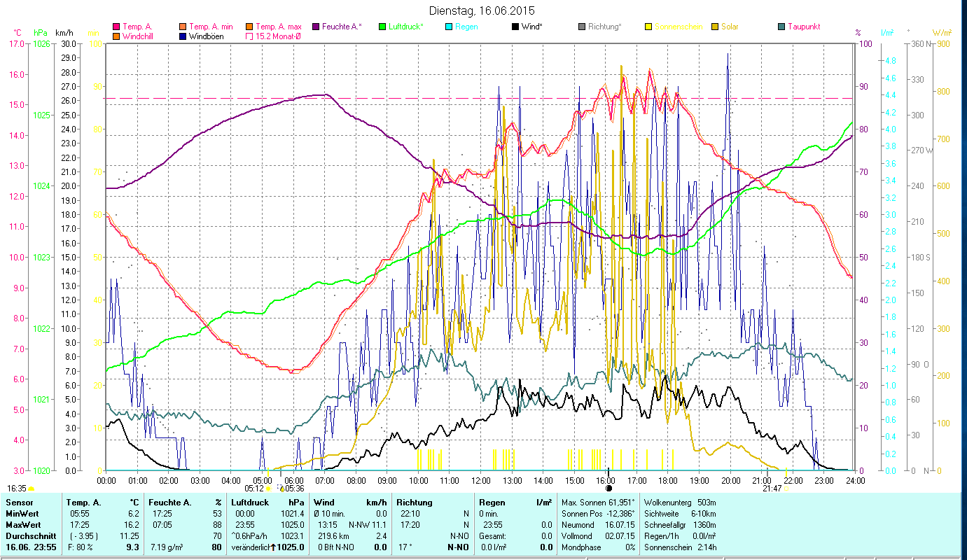Click the Sensor table header
967x560 pixels.
(18, 503)
